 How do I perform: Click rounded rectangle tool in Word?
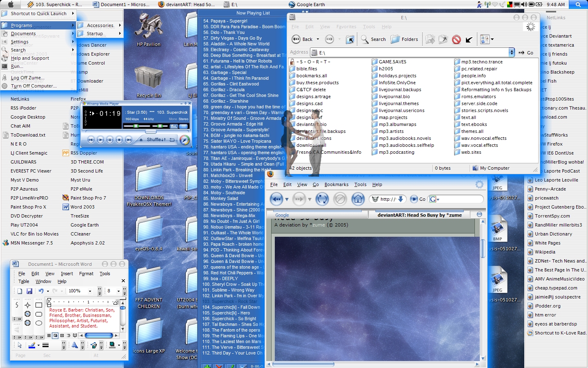pyautogui.click(x=38, y=314)
